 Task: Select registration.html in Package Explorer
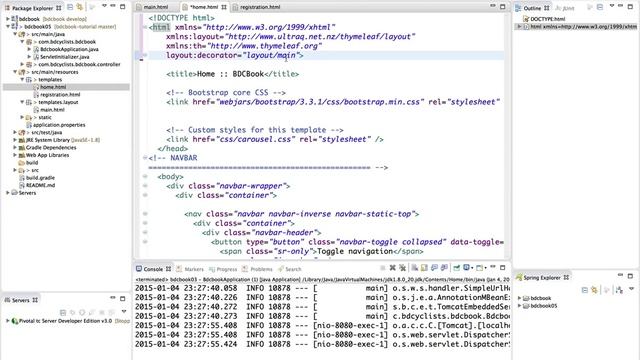[x=60, y=94]
